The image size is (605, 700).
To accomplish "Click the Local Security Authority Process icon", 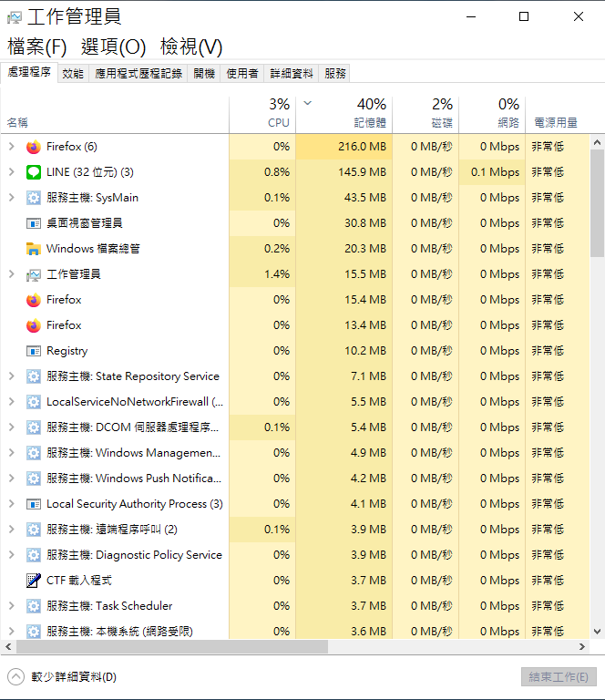I will pyautogui.click(x=34, y=504).
